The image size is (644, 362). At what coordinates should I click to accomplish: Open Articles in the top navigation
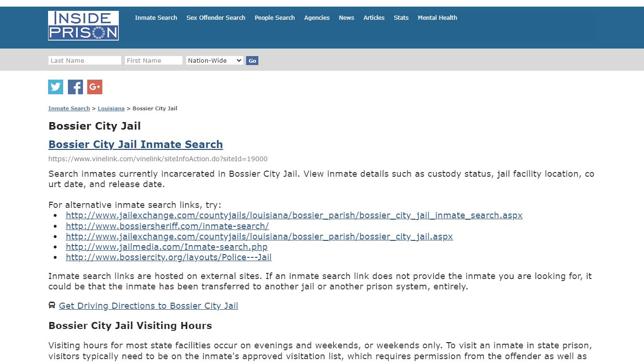click(x=374, y=17)
